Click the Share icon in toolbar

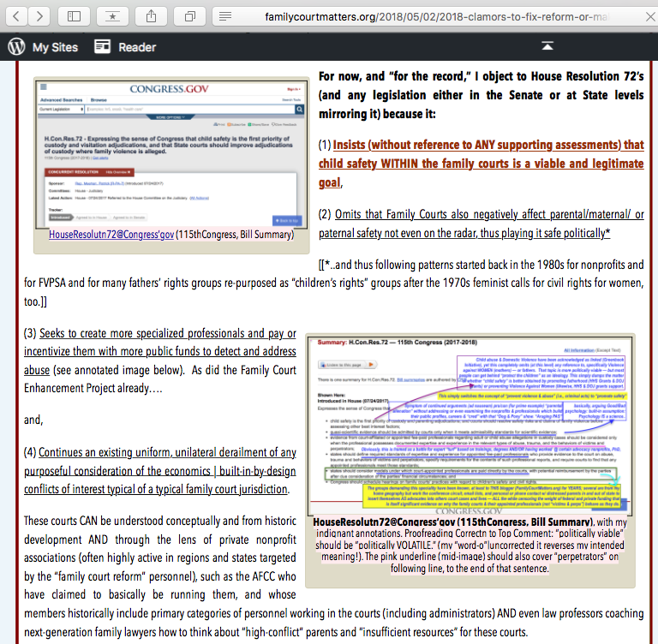point(151,16)
